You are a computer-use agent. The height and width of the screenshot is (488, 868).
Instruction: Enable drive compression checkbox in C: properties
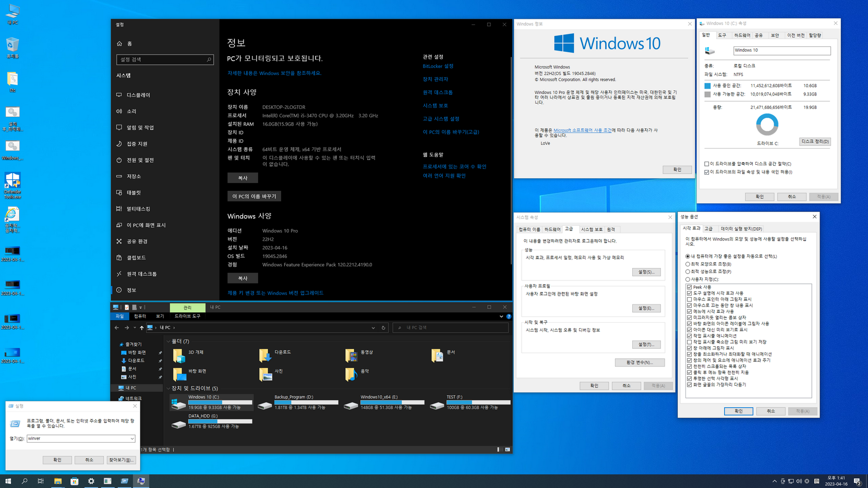[707, 164]
